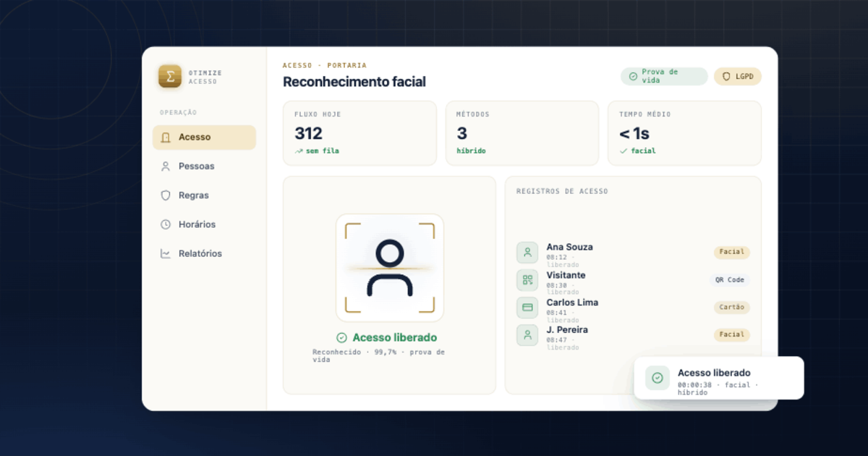The width and height of the screenshot is (868, 456).
Task: Click the check icon in Acesso liberado toast
Action: tap(657, 378)
